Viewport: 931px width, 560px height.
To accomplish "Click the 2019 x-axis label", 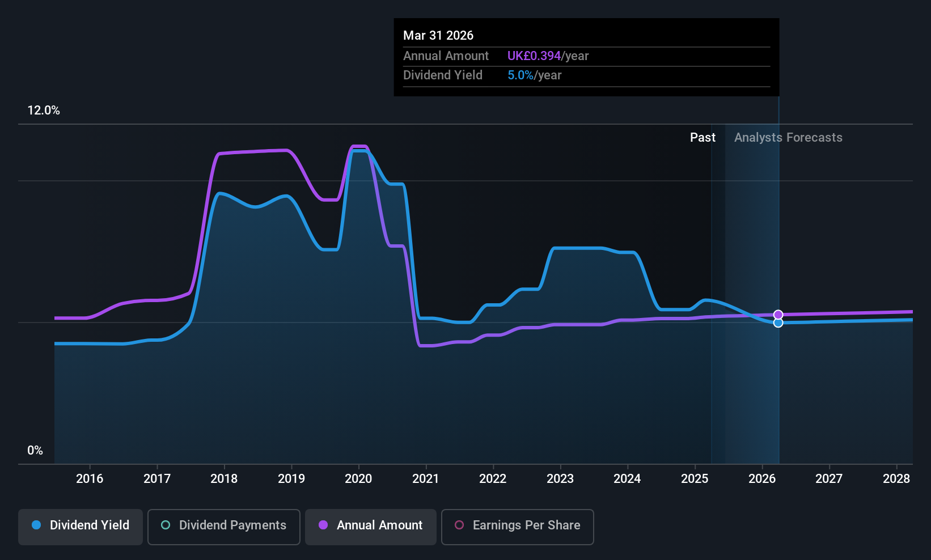I will pyautogui.click(x=291, y=479).
